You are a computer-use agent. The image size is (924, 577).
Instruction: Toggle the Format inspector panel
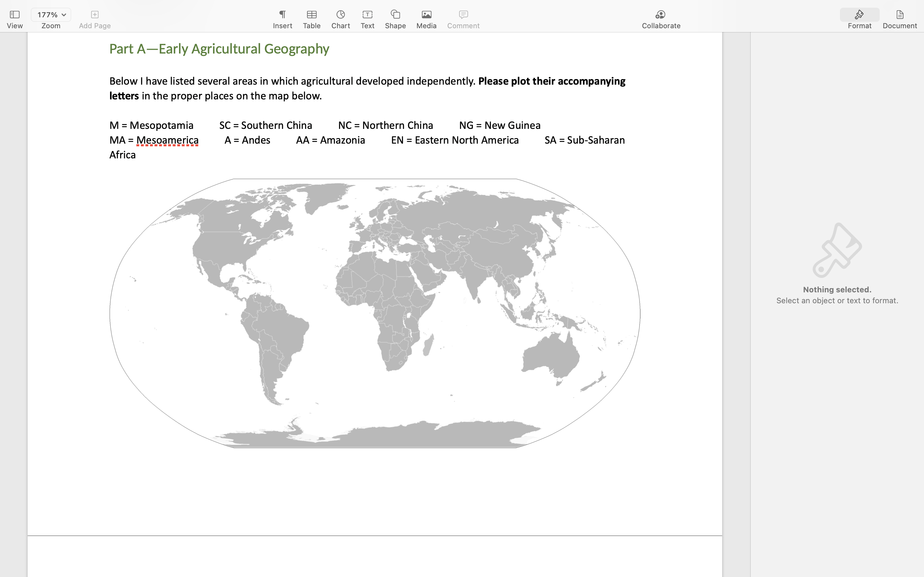point(859,15)
